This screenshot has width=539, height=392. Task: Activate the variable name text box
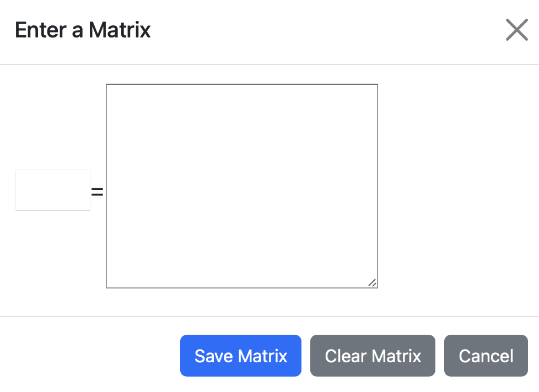[53, 190]
